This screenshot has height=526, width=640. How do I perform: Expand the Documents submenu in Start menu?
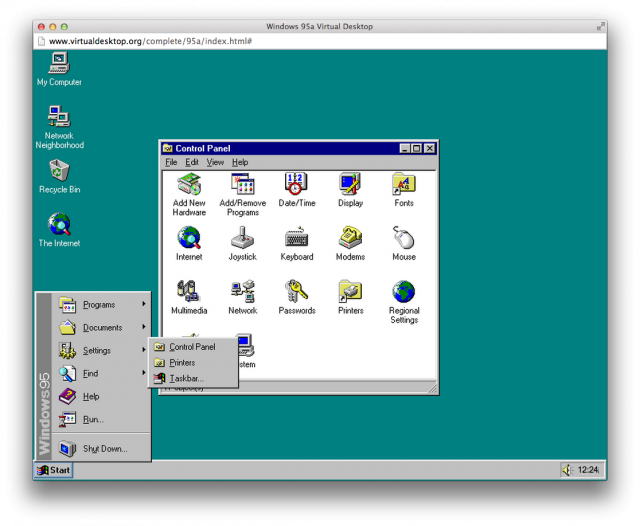[102, 328]
